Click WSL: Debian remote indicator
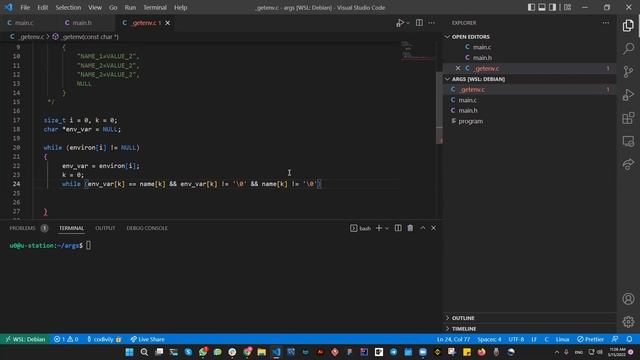Image resolution: width=640 pixels, height=360 pixels. (x=25, y=339)
